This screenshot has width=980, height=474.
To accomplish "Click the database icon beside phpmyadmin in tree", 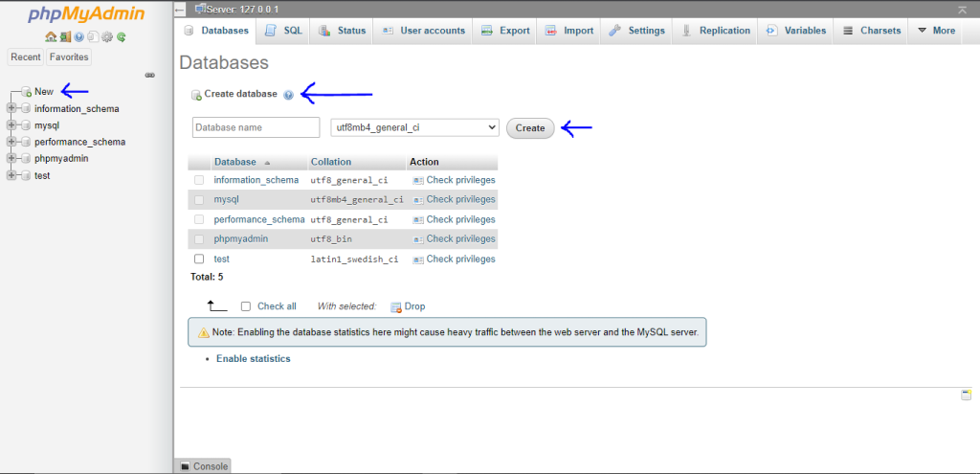I will click(26, 159).
